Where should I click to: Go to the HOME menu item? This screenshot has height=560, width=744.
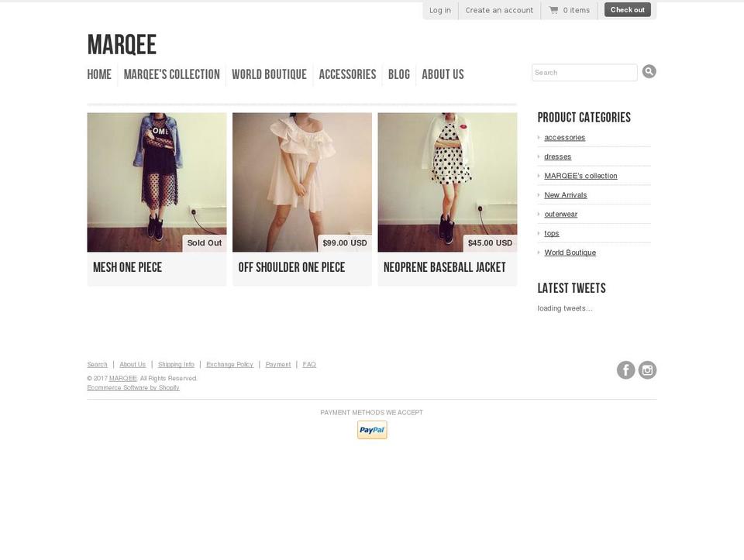[x=99, y=74]
